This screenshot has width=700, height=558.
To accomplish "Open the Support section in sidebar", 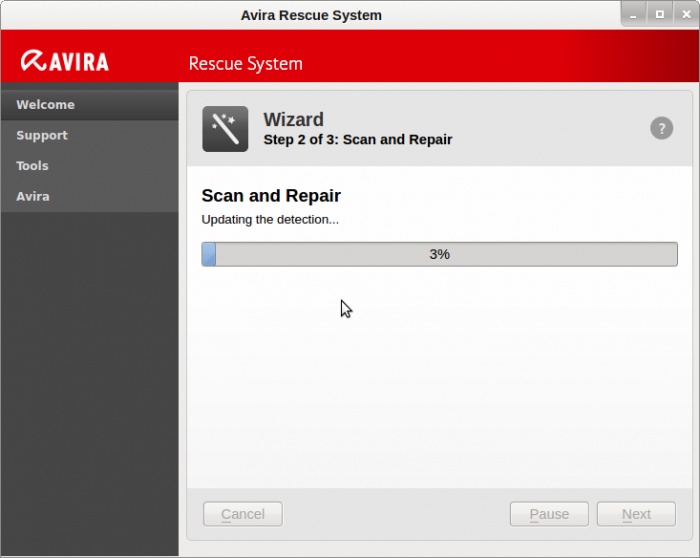I will coord(89,135).
